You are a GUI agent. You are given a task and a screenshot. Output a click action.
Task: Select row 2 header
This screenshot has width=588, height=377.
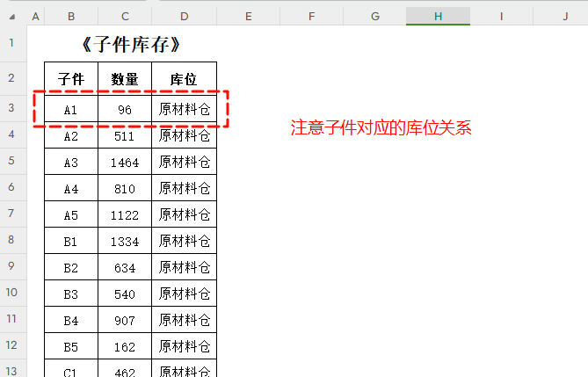point(11,78)
